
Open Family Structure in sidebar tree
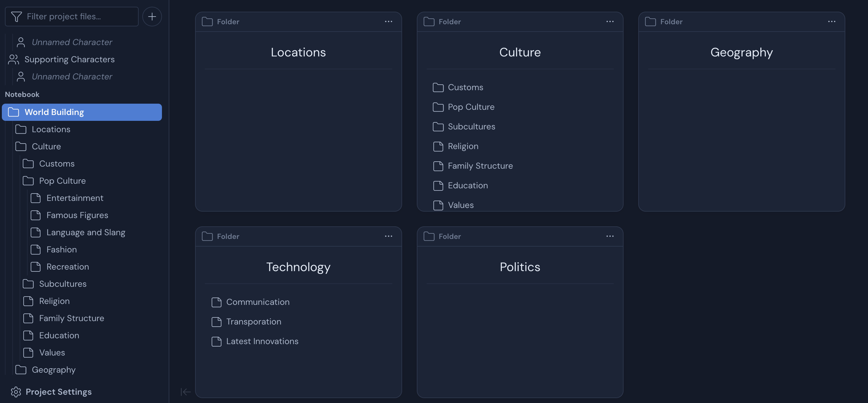[71, 318]
